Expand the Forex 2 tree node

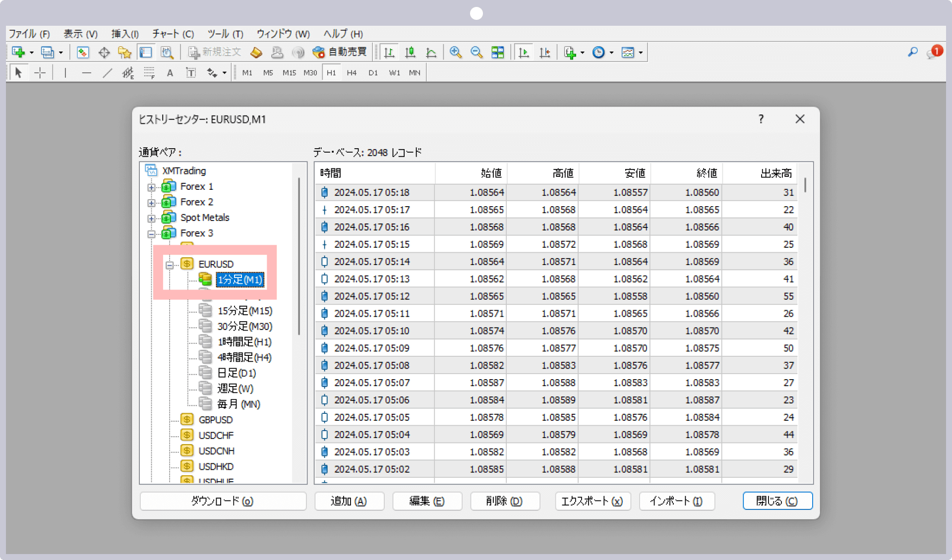pyautogui.click(x=151, y=203)
